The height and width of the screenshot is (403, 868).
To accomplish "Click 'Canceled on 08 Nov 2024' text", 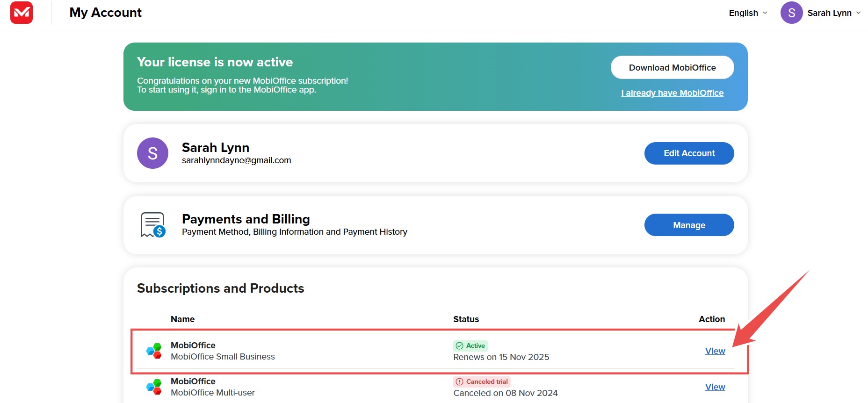I will coord(506,393).
